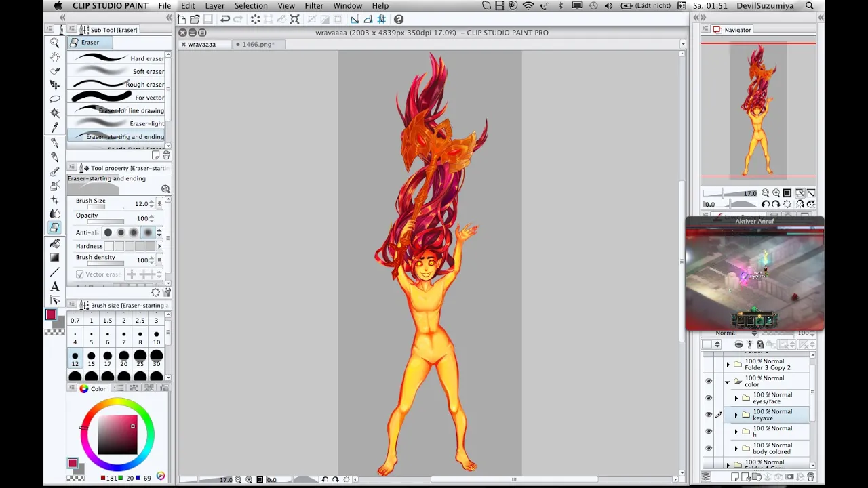This screenshot has height=488, width=868.
Task: Click the Snap to grid icon
Action: click(381, 19)
